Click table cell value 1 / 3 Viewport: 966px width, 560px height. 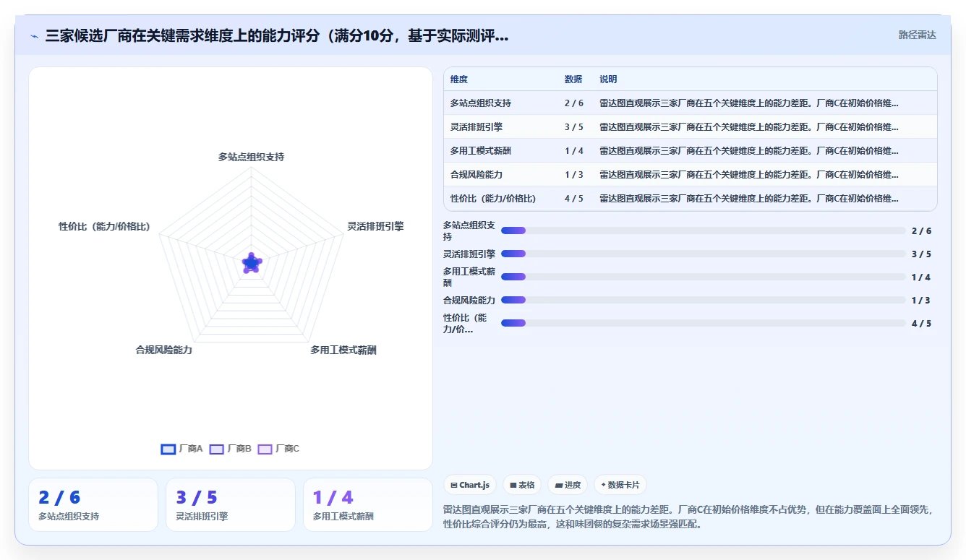(x=574, y=175)
